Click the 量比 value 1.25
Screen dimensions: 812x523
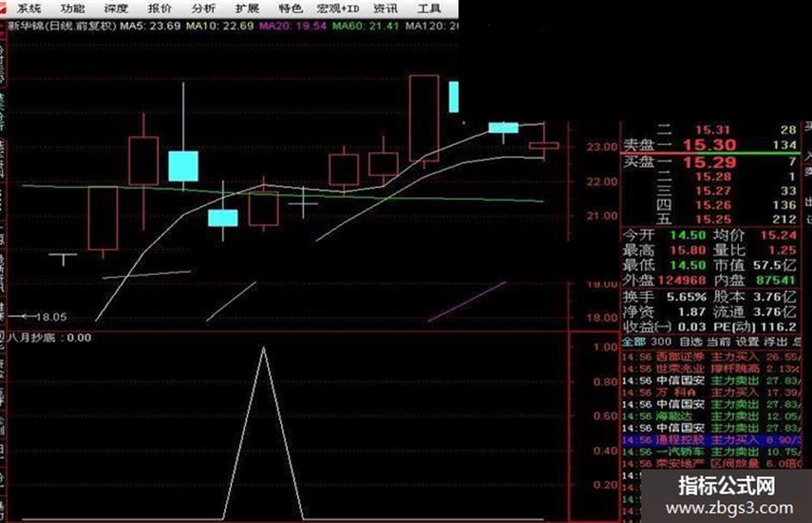[782, 250]
